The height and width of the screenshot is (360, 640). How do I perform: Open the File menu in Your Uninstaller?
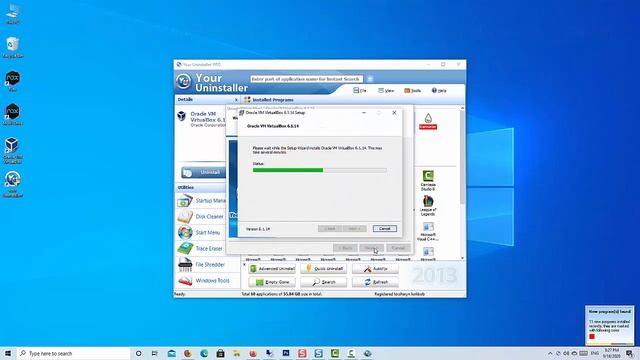(x=360, y=91)
